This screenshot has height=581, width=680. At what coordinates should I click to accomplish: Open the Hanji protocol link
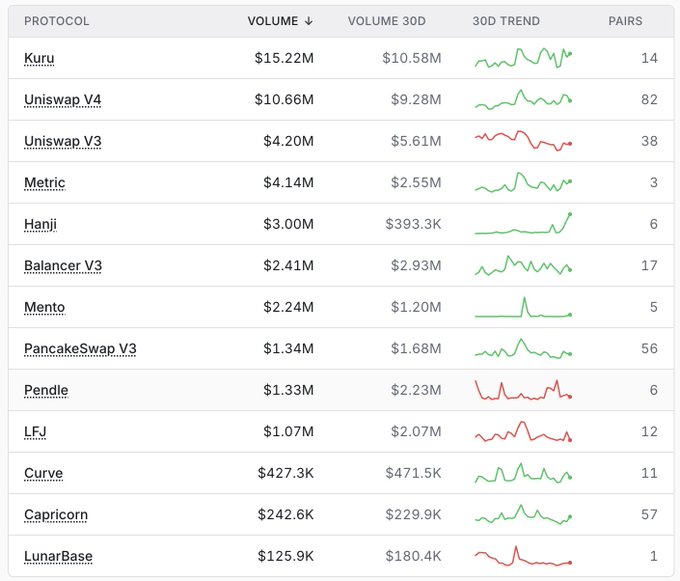click(40, 224)
